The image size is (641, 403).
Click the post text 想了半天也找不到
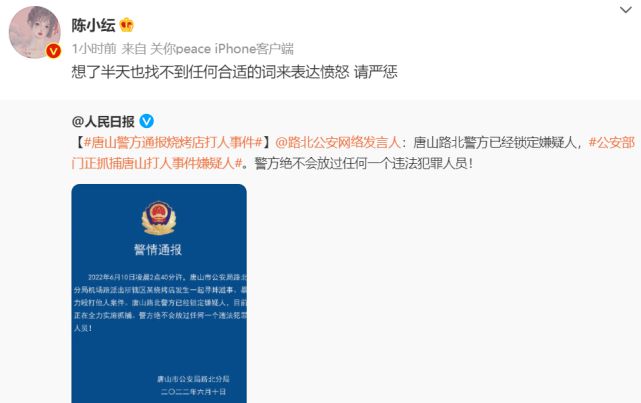(x=130, y=72)
